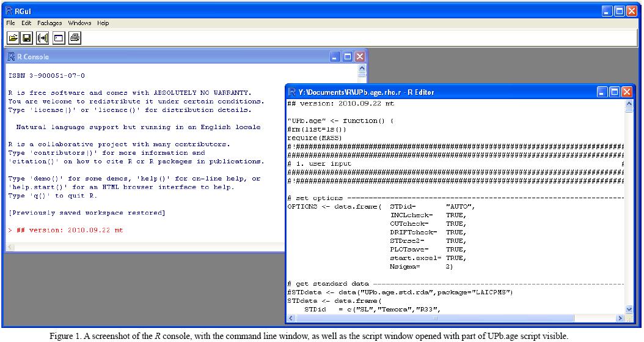The width and height of the screenshot is (644, 342).
Task: Click the R Console scroll up arrow
Action: [361, 69]
